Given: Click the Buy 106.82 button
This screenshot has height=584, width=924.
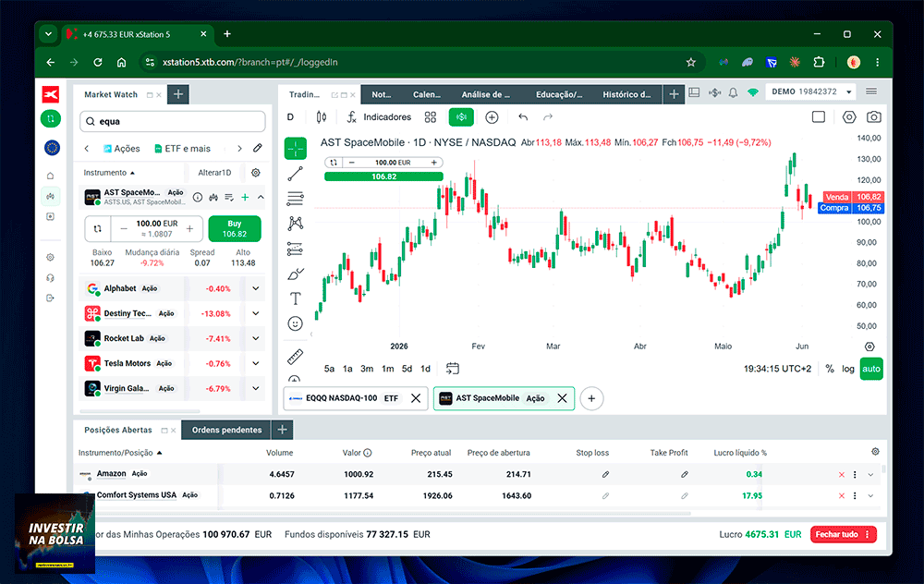Looking at the screenshot, I should [x=235, y=228].
